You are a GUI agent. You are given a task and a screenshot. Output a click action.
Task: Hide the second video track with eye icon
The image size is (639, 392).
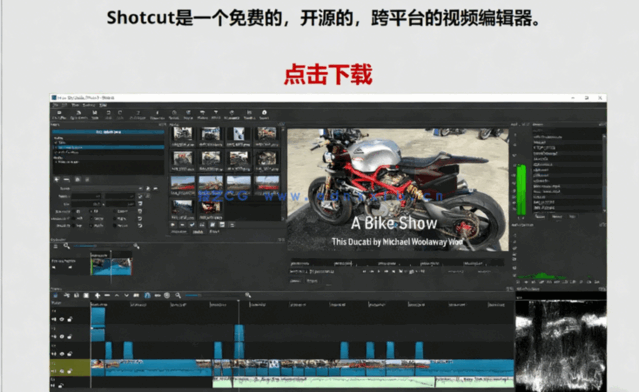click(62, 337)
